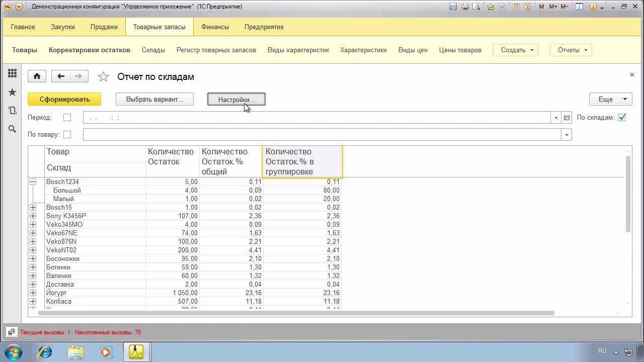The image size is (644, 362).
Task: Collapse the Bosch1234 group row
Action: pos(33,182)
